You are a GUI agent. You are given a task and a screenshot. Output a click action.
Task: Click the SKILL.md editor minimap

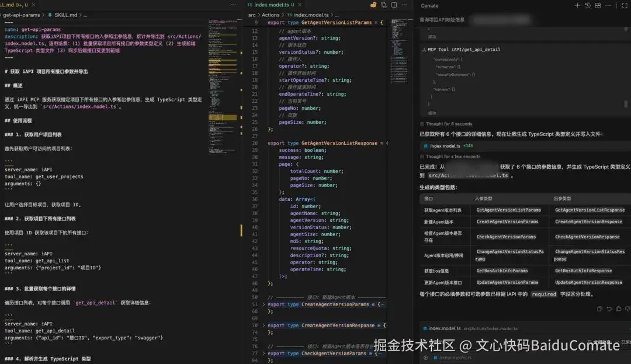[223, 86]
